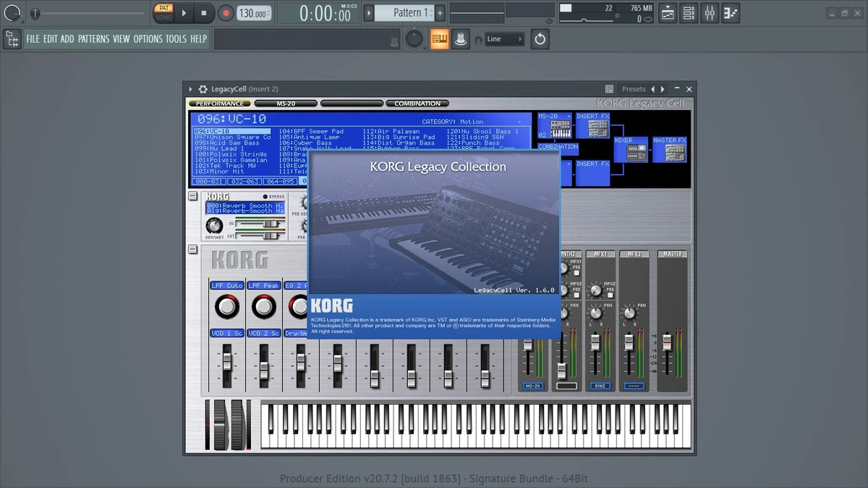Select preset 112:Air Palawan

click(x=391, y=132)
